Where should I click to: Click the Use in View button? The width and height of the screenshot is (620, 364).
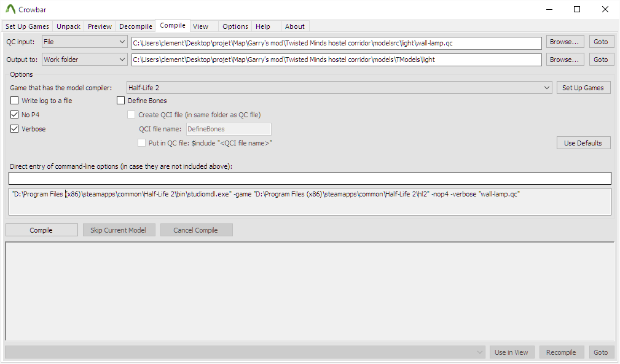coord(511,352)
